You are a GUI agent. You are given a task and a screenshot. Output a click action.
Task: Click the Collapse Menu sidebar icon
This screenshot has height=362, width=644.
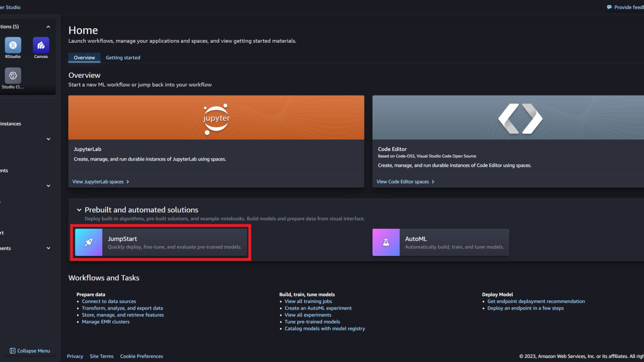click(x=12, y=351)
